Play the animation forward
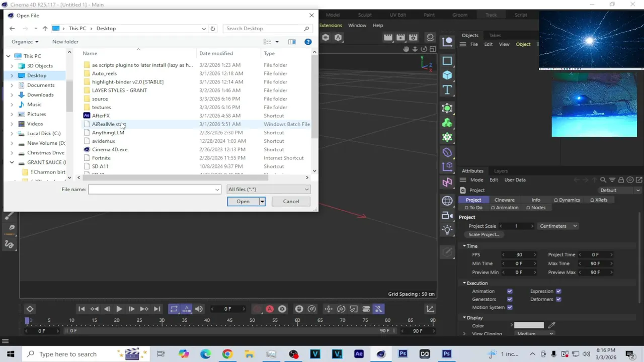 point(119,309)
